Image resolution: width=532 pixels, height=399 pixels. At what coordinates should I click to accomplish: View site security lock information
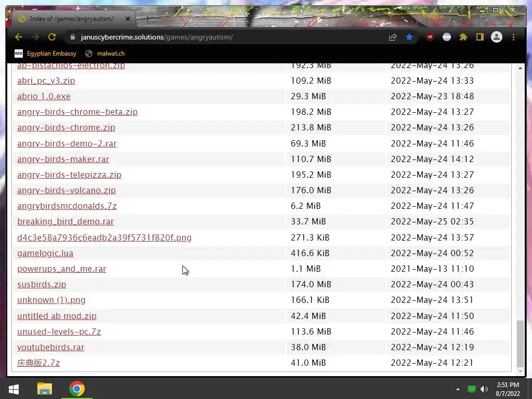(73, 37)
